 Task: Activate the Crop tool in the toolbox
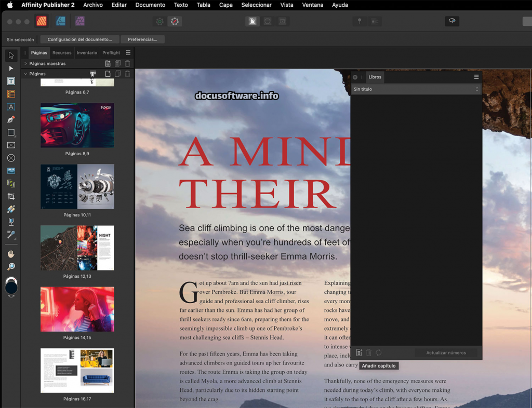point(11,197)
